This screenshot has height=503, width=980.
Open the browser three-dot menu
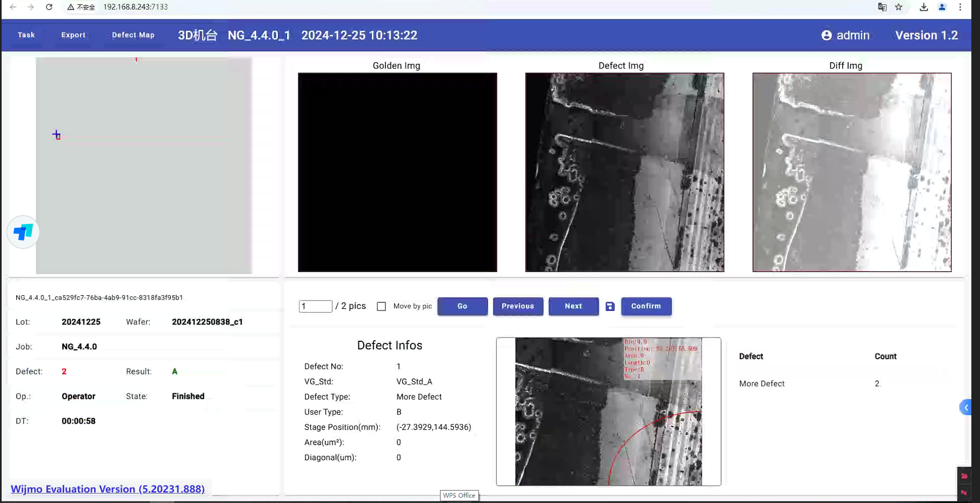tap(960, 7)
